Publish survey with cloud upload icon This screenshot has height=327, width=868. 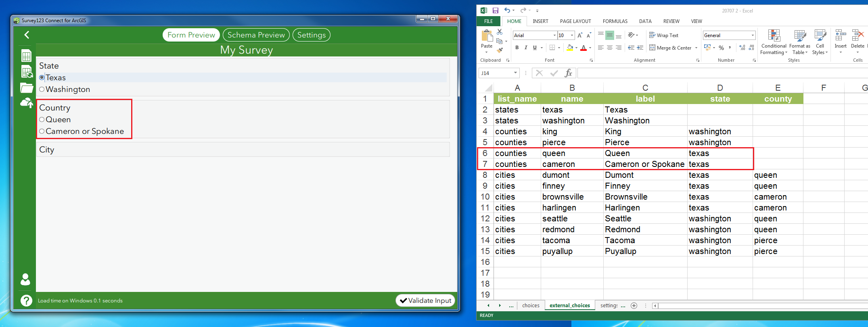click(27, 103)
